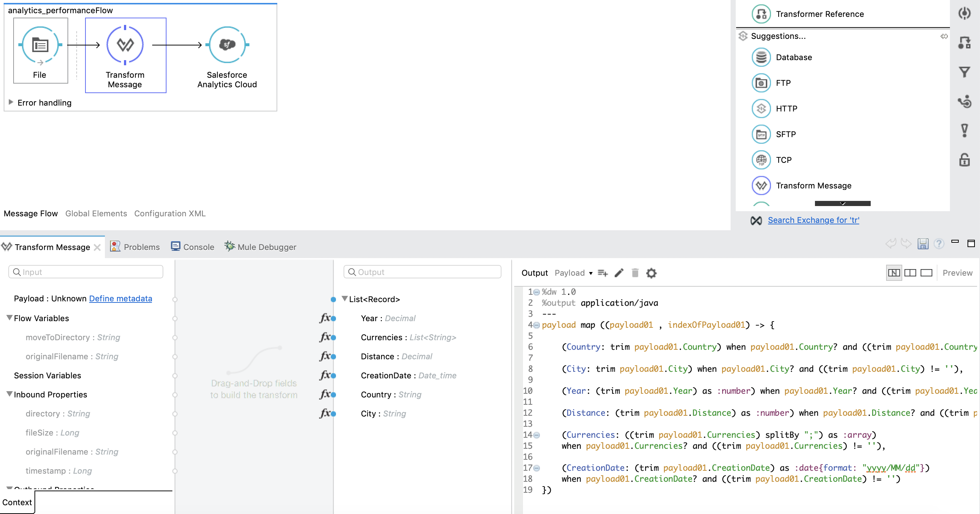Click the edit pencil for the Output payload

click(x=619, y=273)
